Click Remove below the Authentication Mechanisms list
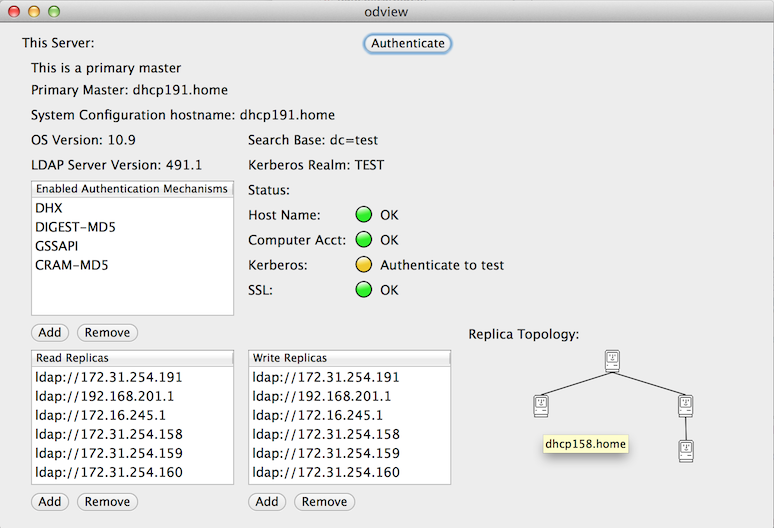The image size is (774, 528). click(107, 332)
